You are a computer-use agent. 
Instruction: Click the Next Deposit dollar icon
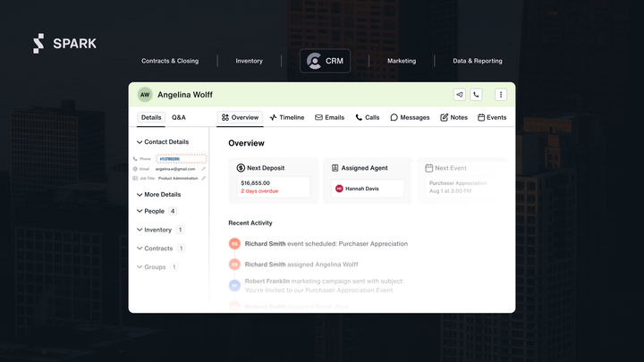tap(241, 168)
